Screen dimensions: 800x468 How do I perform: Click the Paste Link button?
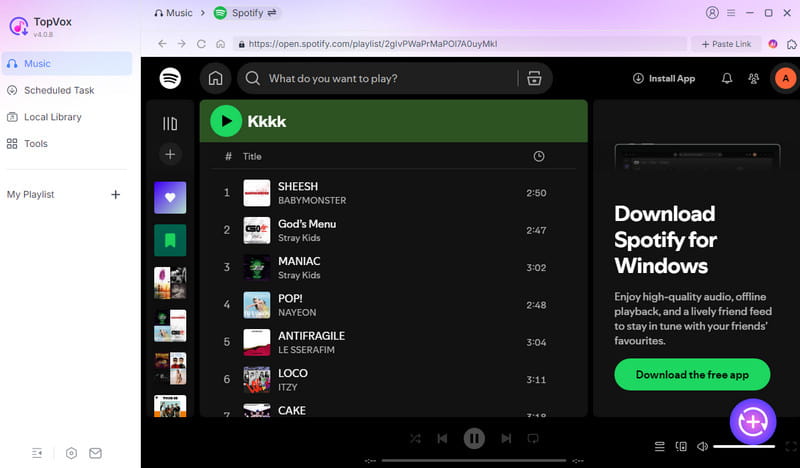click(726, 44)
